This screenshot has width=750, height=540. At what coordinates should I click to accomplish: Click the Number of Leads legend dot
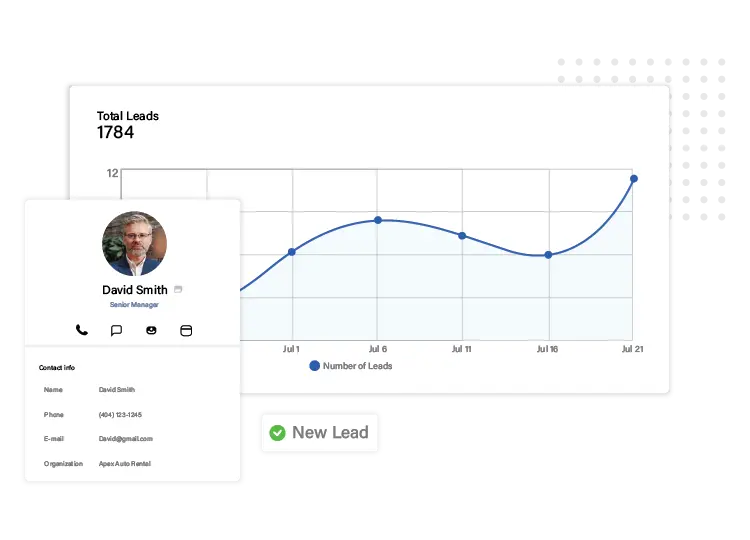tap(314, 366)
